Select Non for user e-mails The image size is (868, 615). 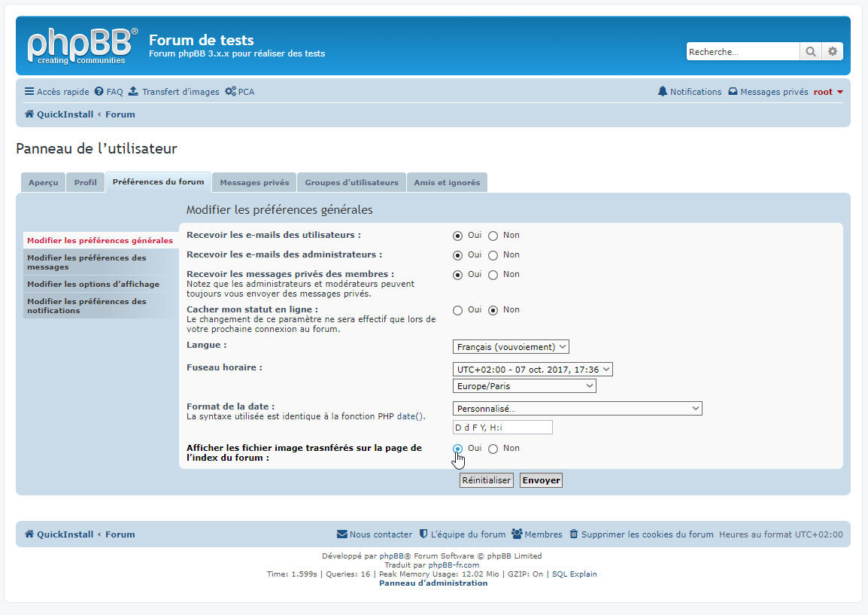pos(493,236)
